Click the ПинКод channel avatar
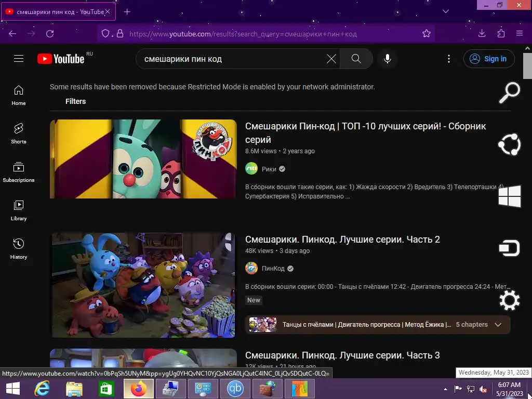Viewport: 532px width, 399px height. pyautogui.click(x=251, y=269)
